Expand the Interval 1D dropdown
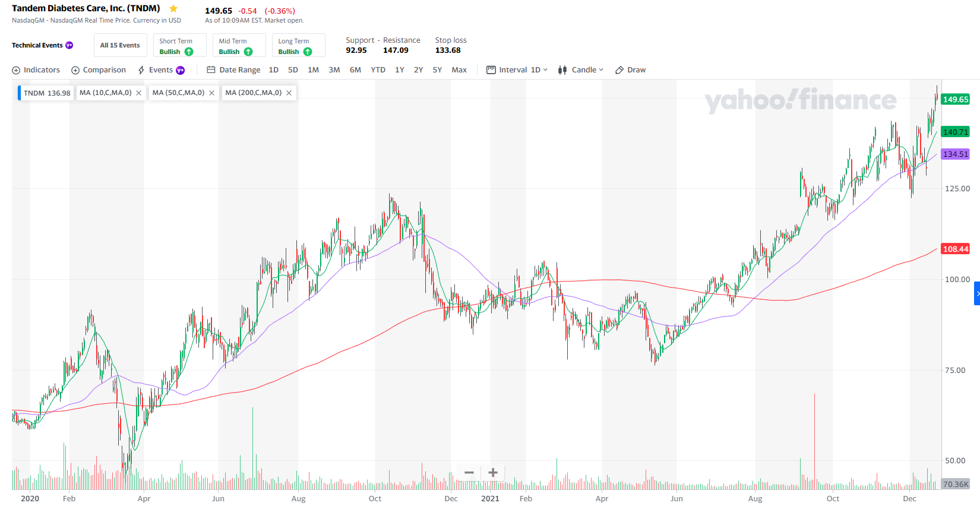 (x=517, y=70)
